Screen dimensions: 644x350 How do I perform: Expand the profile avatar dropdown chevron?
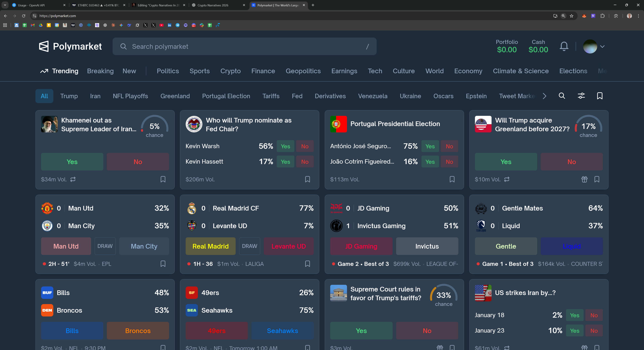(x=602, y=46)
